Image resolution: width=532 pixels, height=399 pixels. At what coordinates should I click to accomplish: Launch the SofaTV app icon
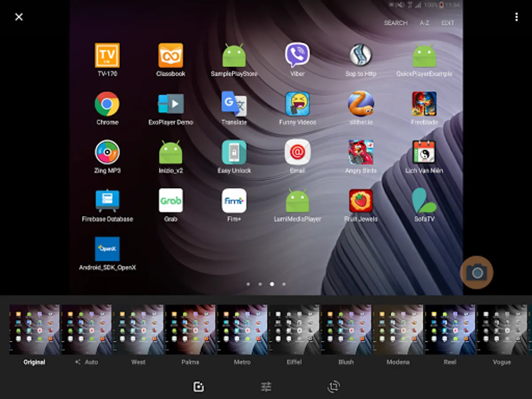[x=424, y=201]
